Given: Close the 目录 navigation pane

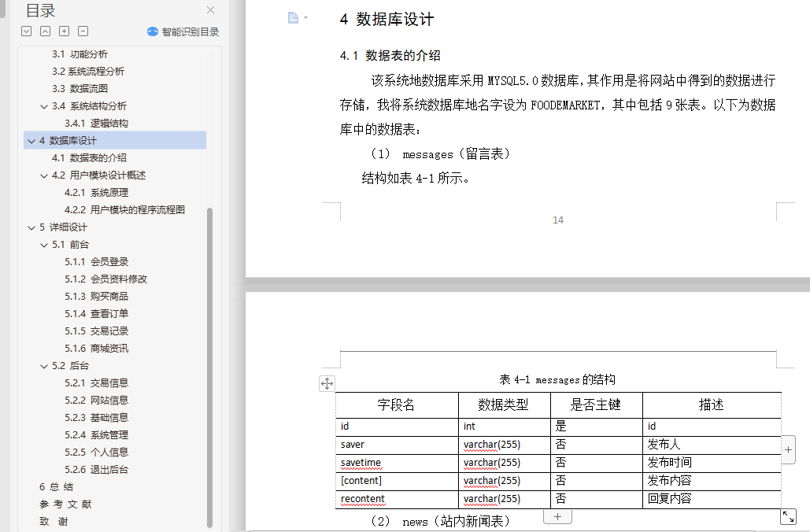Looking at the screenshot, I should pyautogui.click(x=210, y=9).
